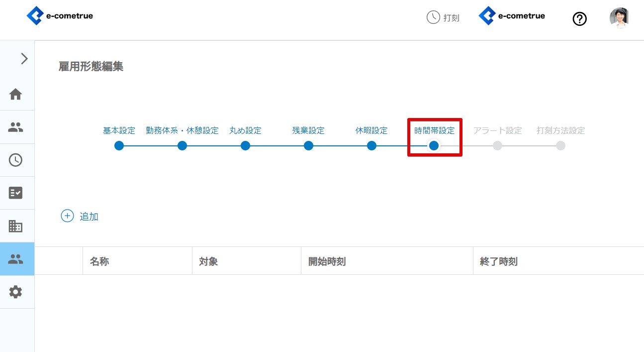Image resolution: width=644 pixels, height=352 pixels.
Task: Click the 名称 column header
Action: [99, 261]
